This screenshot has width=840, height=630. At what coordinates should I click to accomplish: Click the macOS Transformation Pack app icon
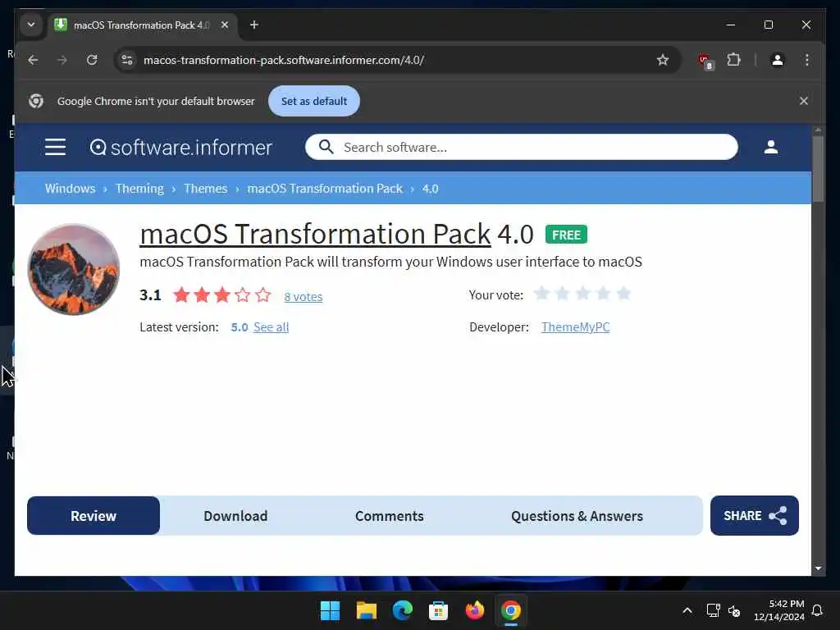click(x=73, y=269)
